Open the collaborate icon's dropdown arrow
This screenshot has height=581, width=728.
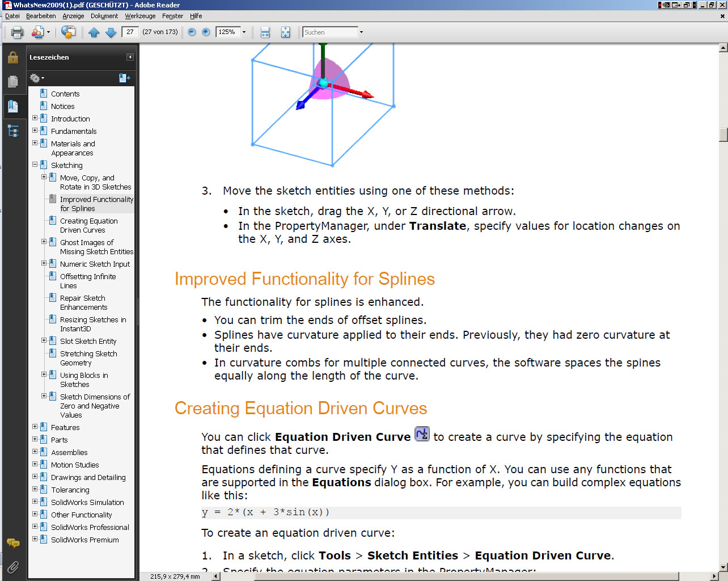pyautogui.click(x=48, y=32)
